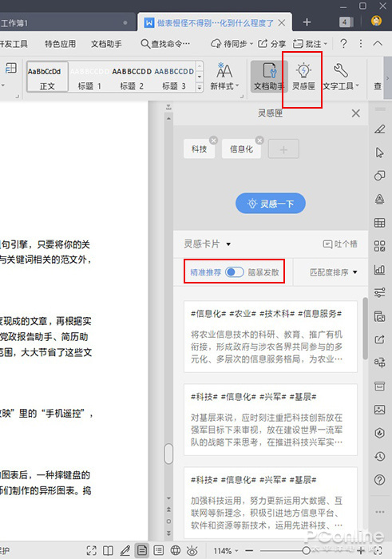Open the vertical three-dots more menu
The width and height of the screenshot is (392, 559).
(x=361, y=43)
